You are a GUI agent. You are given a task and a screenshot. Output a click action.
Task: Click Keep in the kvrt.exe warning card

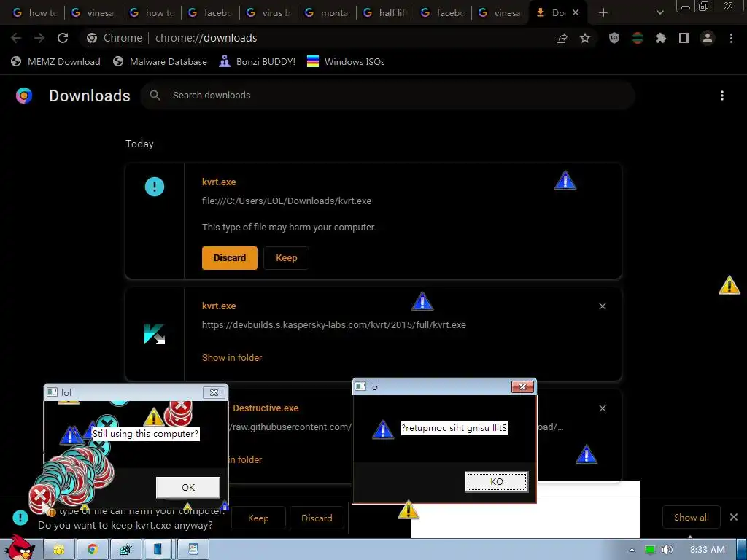click(x=286, y=258)
